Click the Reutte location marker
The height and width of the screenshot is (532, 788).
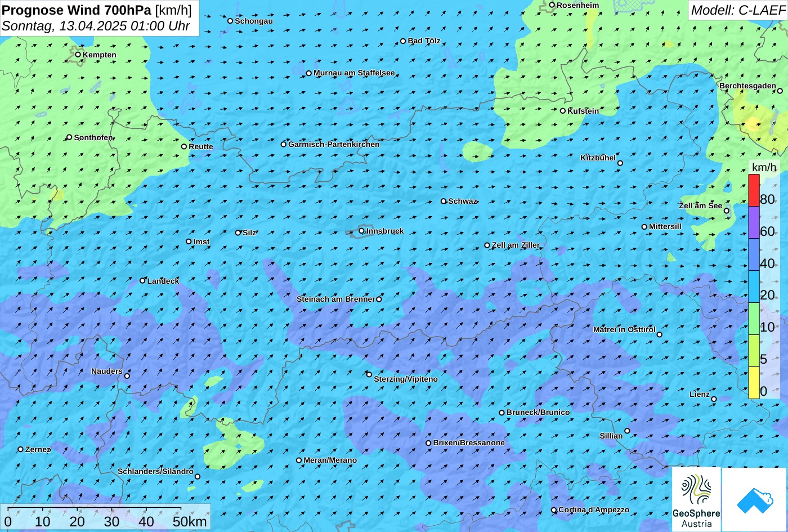tap(184, 146)
